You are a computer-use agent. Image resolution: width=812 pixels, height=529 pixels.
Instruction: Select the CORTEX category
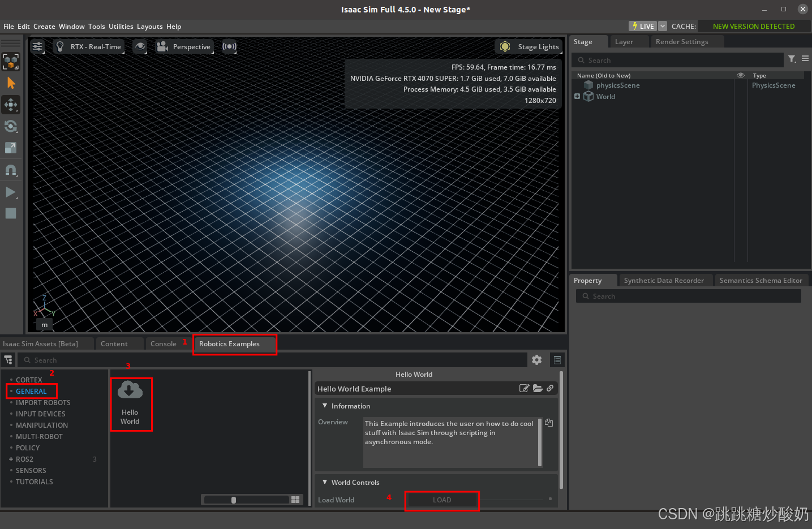(29, 380)
